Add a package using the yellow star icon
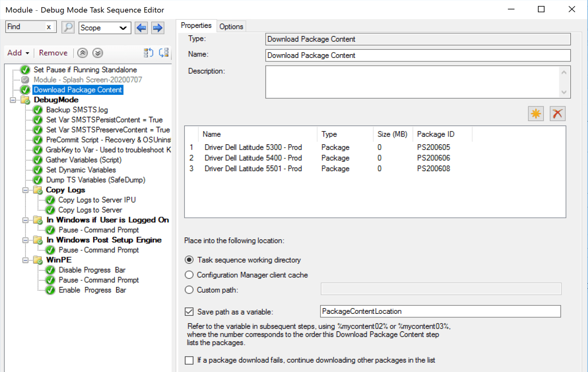The height and width of the screenshot is (372, 588). [x=536, y=114]
